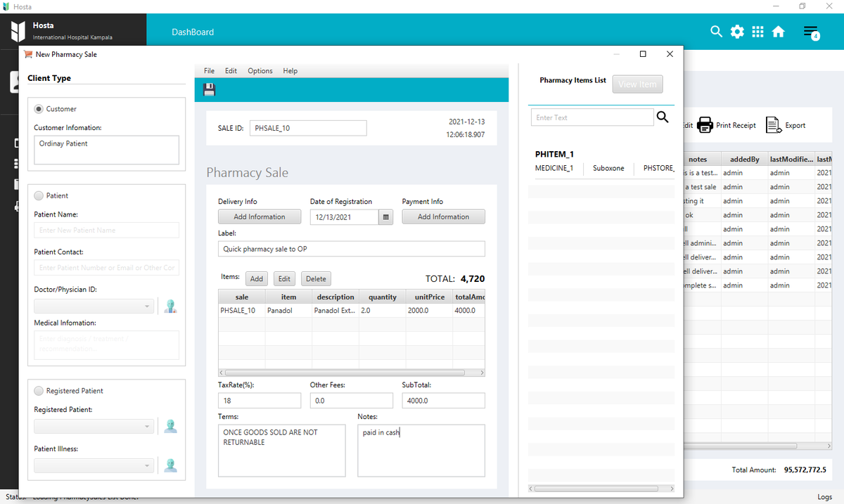Open the Help menu
This screenshot has width=844, height=504.
pyautogui.click(x=290, y=71)
